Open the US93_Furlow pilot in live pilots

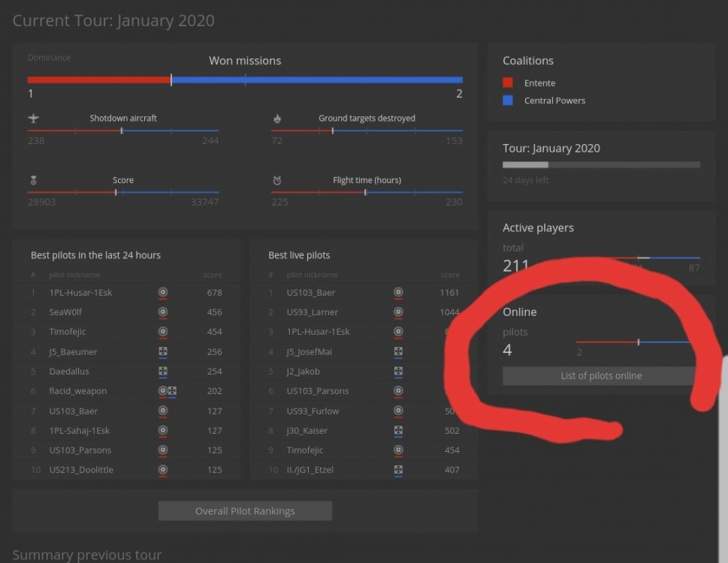click(313, 411)
